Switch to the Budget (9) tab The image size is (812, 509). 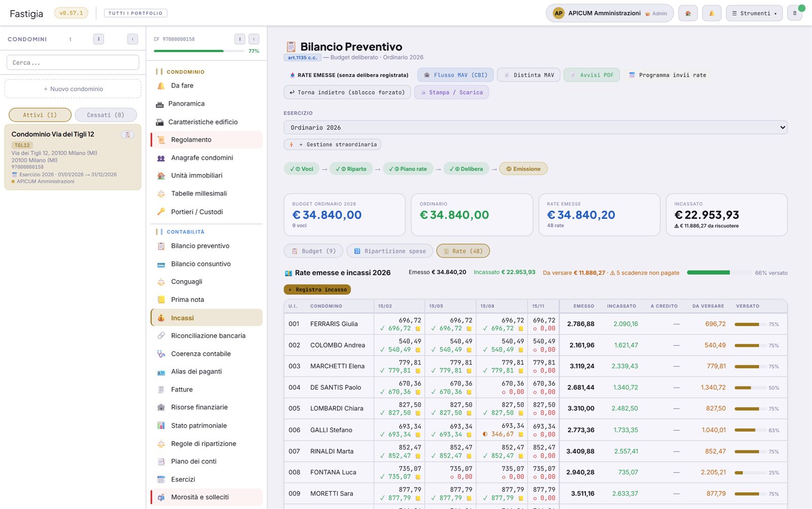coord(313,251)
